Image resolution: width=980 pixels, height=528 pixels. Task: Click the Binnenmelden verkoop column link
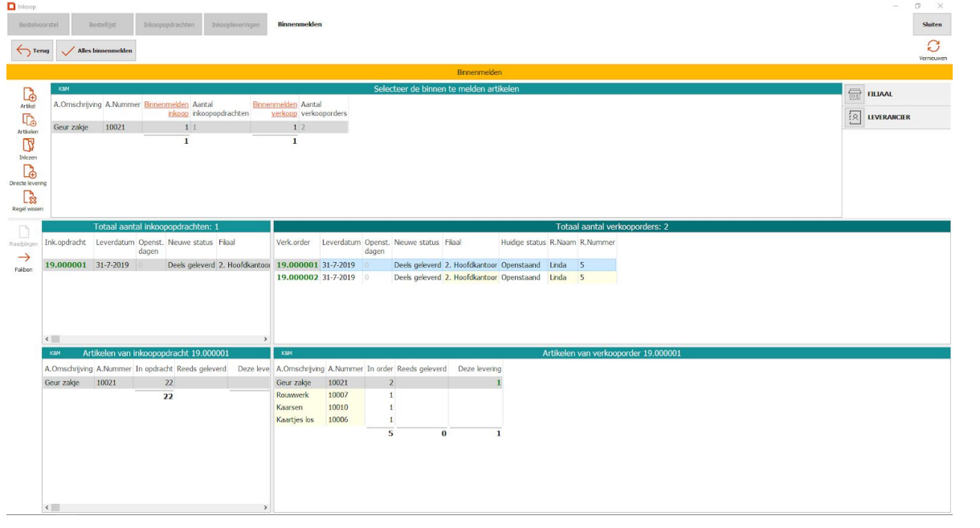click(x=275, y=108)
